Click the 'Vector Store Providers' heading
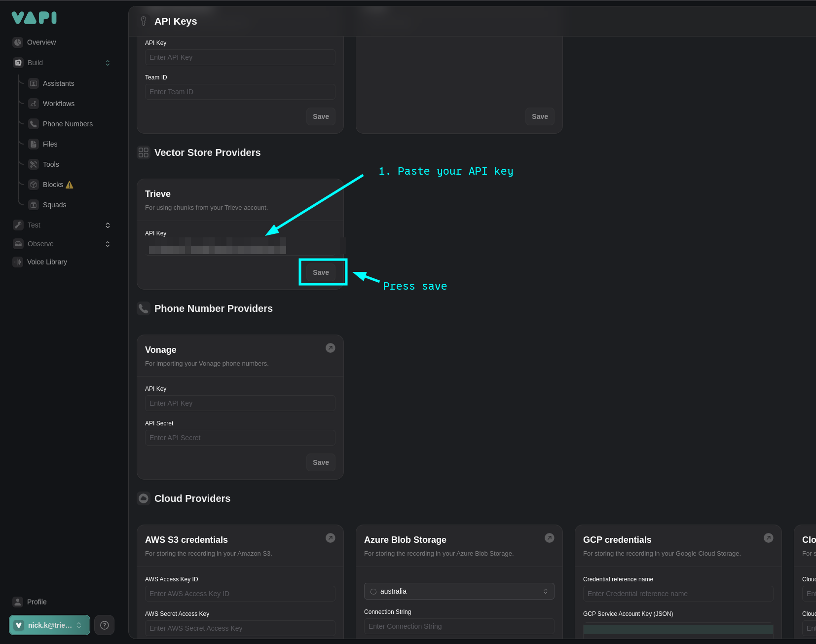 [x=208, y=152]
